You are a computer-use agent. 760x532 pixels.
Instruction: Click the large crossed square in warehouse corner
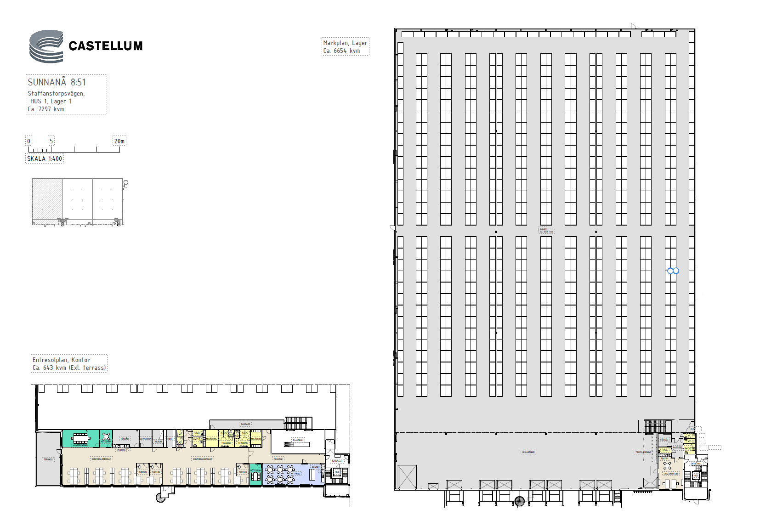[407, 476]
